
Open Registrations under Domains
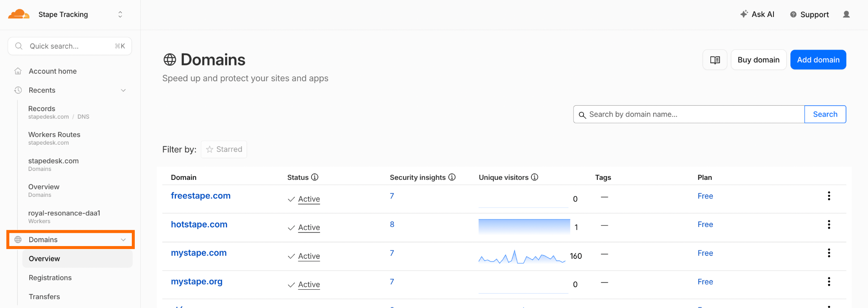[50, 278]
